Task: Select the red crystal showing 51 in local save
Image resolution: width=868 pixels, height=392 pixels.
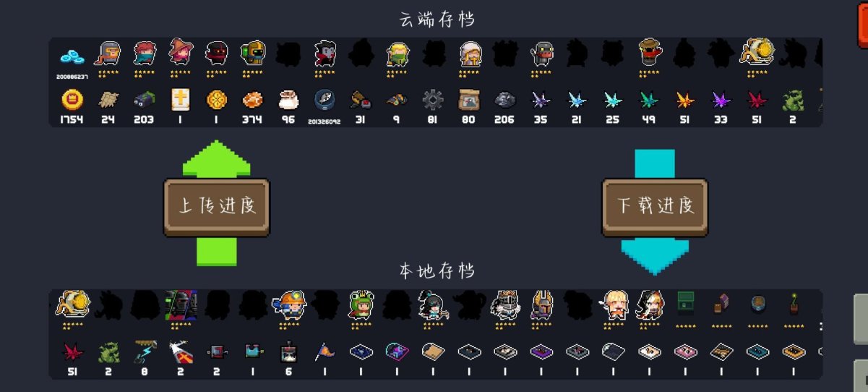Action: [72, 352]
